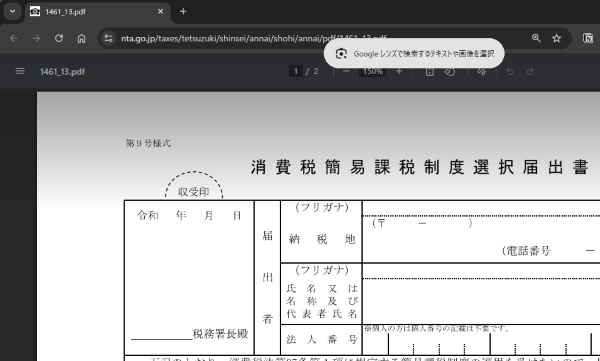The width and height of the screenshot is (600, 361).
Task: Reload the current page
Action: coord(59,38)
